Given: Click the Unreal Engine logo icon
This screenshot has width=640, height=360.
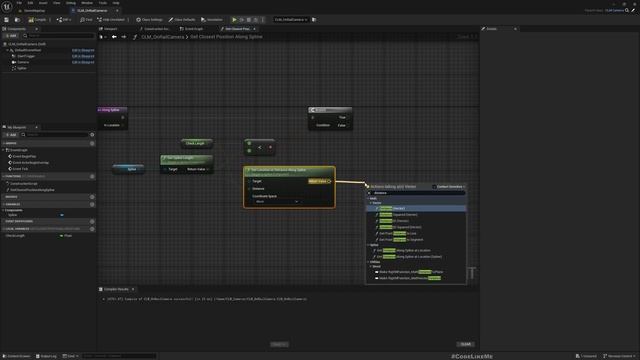Looking at the screenshot, I should click(x=7, y=7).
